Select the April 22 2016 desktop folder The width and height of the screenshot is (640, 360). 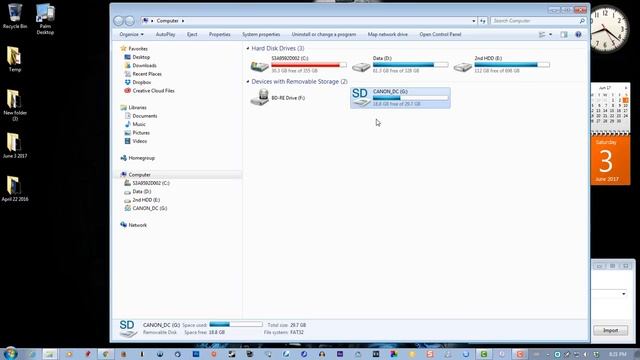click(x=15, y=189)
